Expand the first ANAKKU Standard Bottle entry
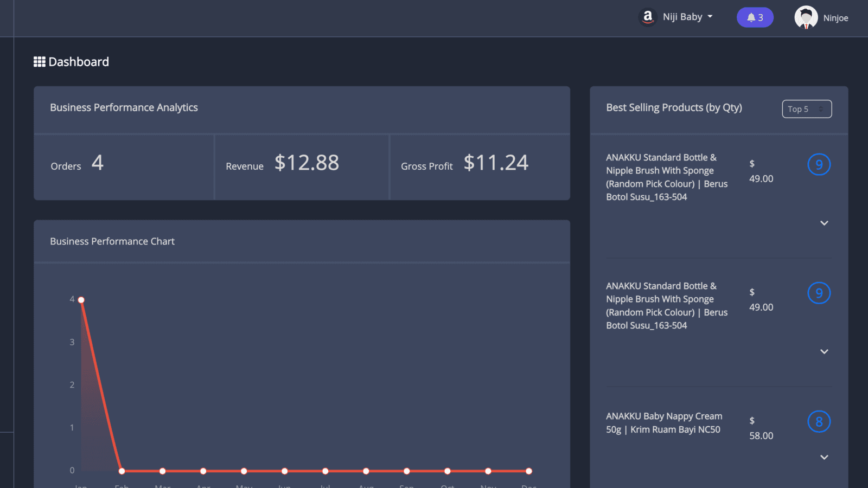This screenshot has width=868, height=488. 824,223
